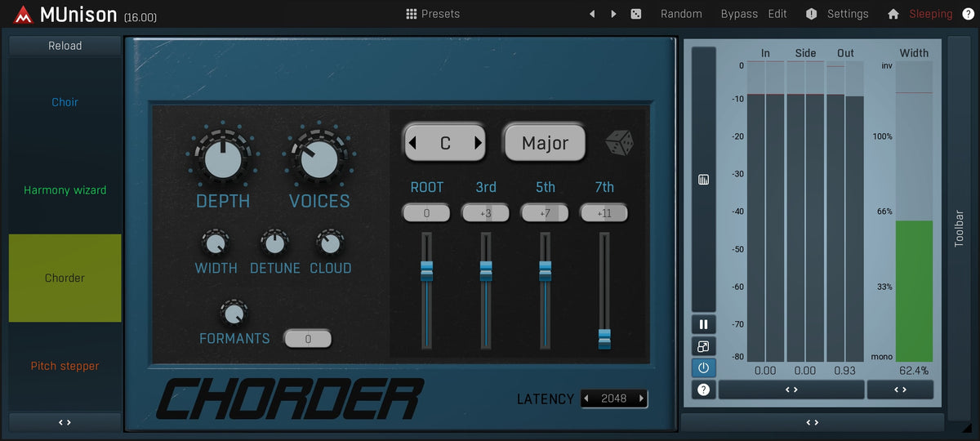The image size is (980, 441).
Task: Click the Out level meter
Action: click(x=845, y=212)
